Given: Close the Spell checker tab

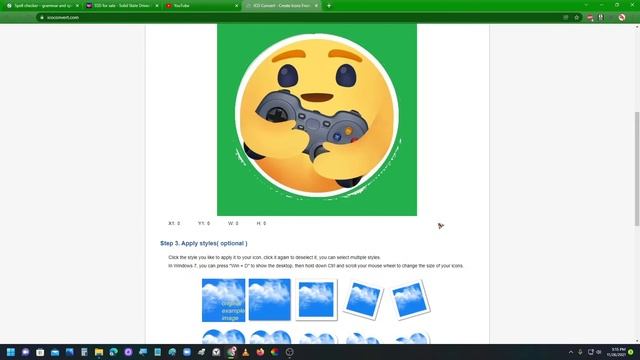Looking at the screenshot, I should pos(77,6).
